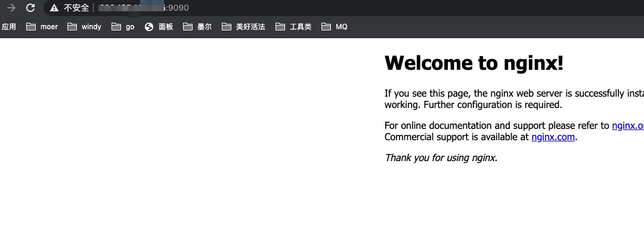
Task: Open the windy bookmark folder
Action: click(84, 27)
